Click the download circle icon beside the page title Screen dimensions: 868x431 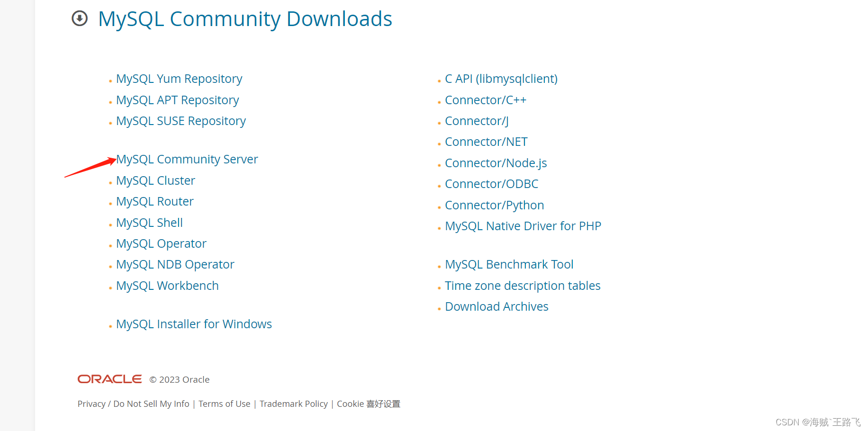click(x=80, y=18)
